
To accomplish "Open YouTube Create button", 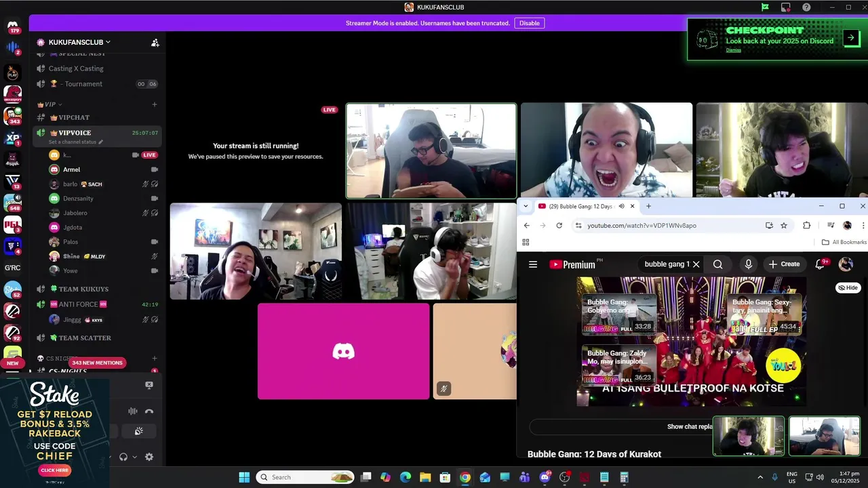I will click(784, 264).
